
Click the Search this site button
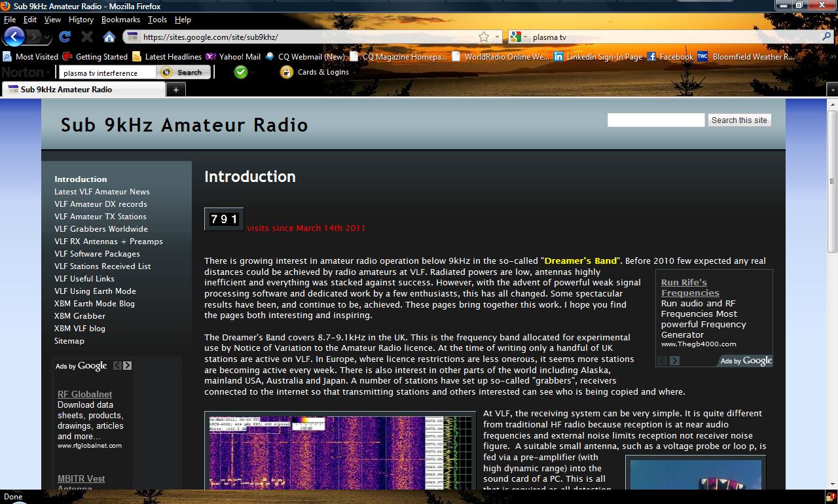coord(739,120)
